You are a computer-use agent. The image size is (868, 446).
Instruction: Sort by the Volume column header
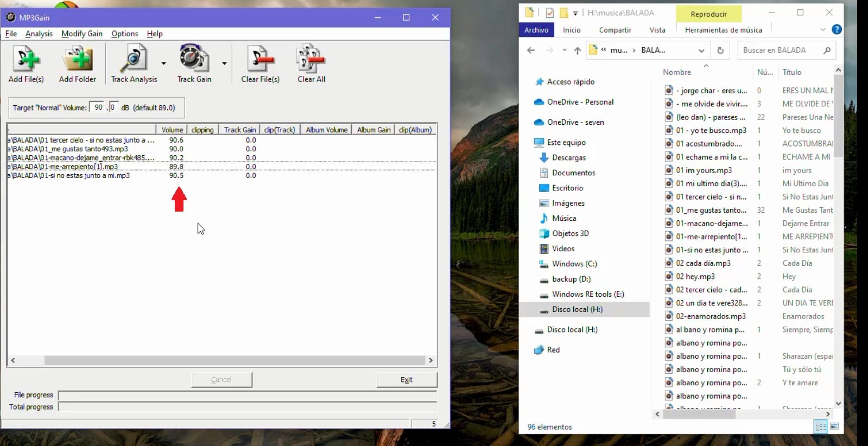(x=172, y=130)
